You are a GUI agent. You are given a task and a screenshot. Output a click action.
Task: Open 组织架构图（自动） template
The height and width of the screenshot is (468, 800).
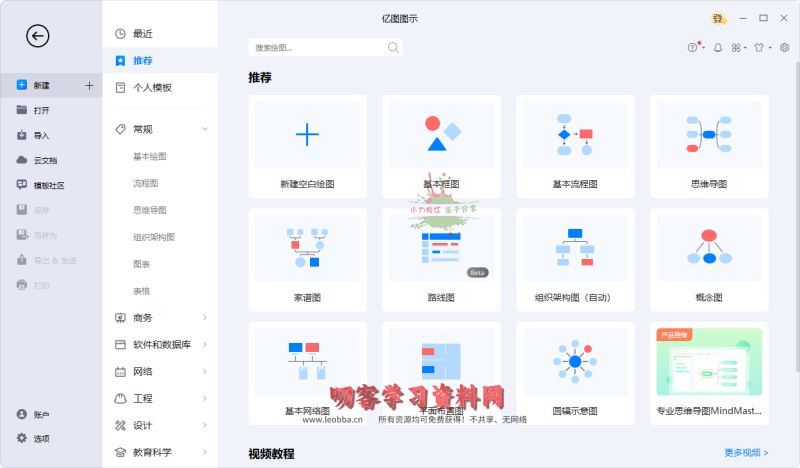(x=575, y=260)
